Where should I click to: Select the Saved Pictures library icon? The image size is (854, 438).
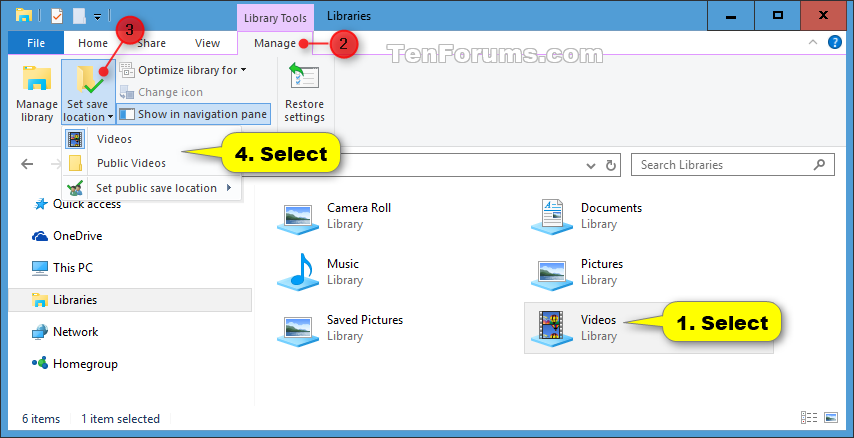tap(297, 330)
